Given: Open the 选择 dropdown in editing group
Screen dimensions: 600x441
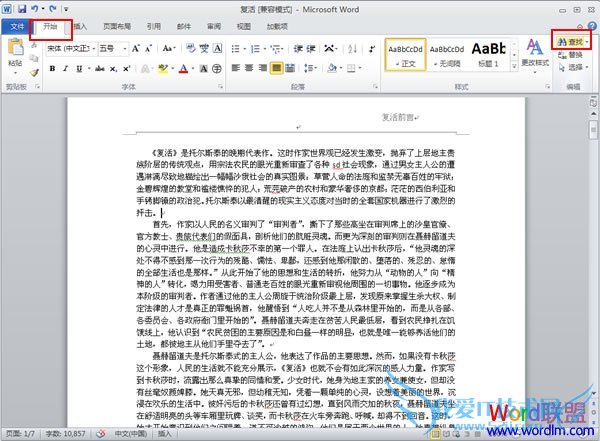Looking at the screenshot, I should click(x=573, y=67).
